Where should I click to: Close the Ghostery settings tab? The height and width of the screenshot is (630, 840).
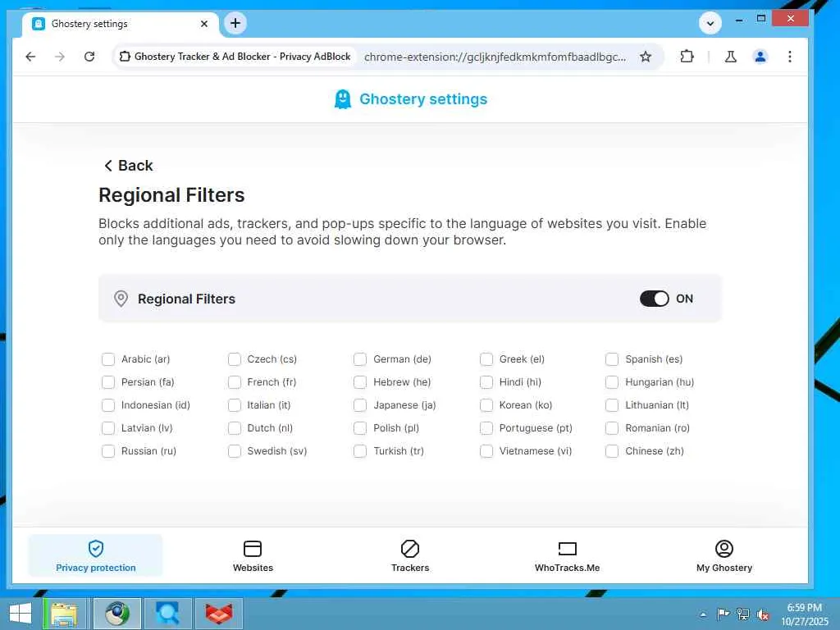(x=204, y=24)
